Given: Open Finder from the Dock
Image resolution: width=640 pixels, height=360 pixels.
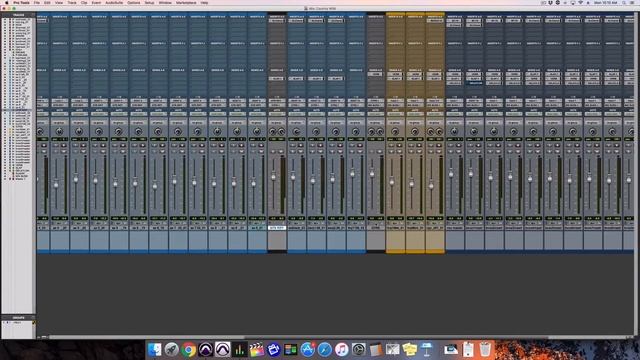Looking at the screenshot, I should tap(155, 349).
